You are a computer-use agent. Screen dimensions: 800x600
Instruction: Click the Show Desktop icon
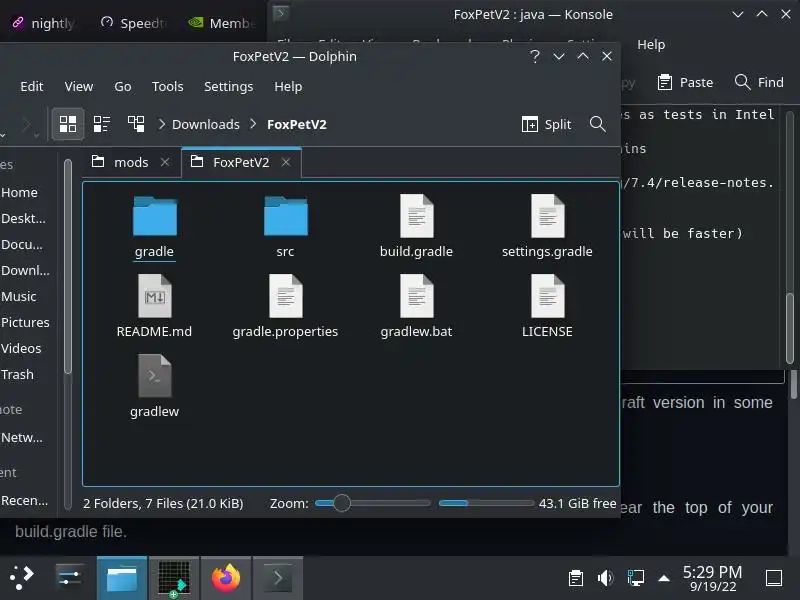(774, 578)
